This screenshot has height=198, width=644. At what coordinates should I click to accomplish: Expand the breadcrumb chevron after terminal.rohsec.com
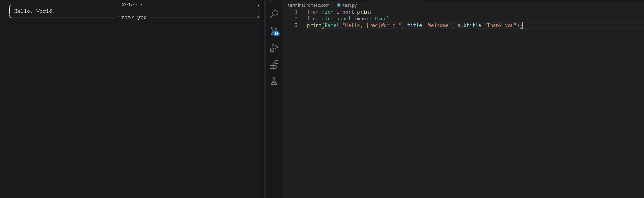[333, 5]
